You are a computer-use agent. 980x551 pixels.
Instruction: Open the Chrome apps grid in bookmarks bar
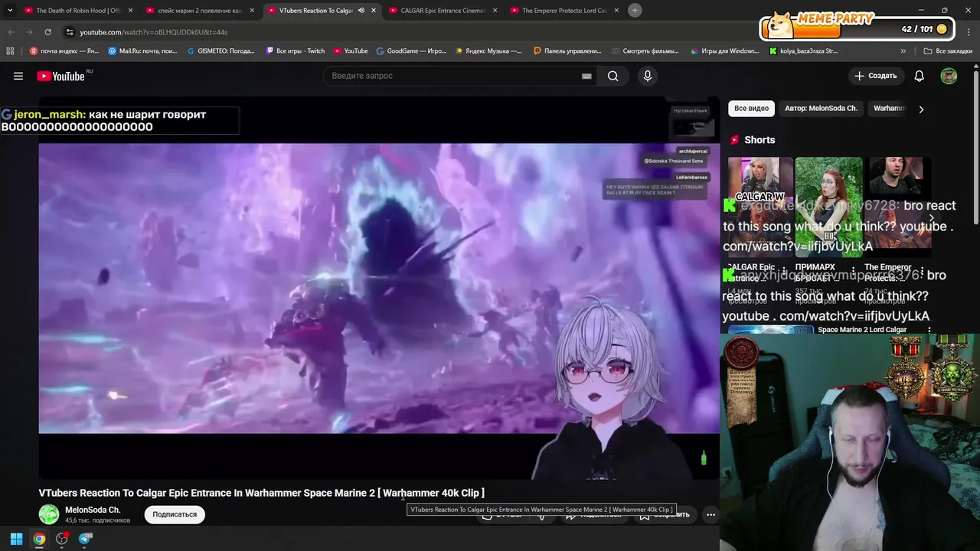point(10,51)
